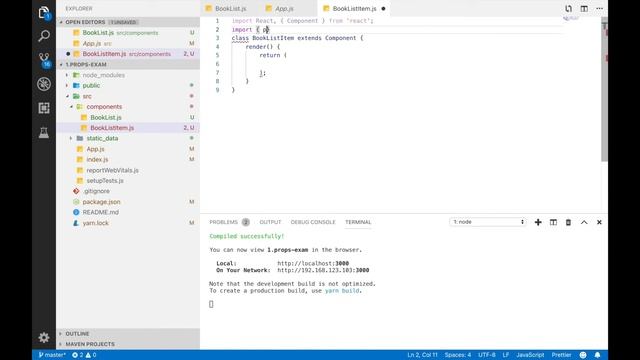This screenshot has width=640, height=360.
Task: Open notifications bell icon
Action: [597, 355]
